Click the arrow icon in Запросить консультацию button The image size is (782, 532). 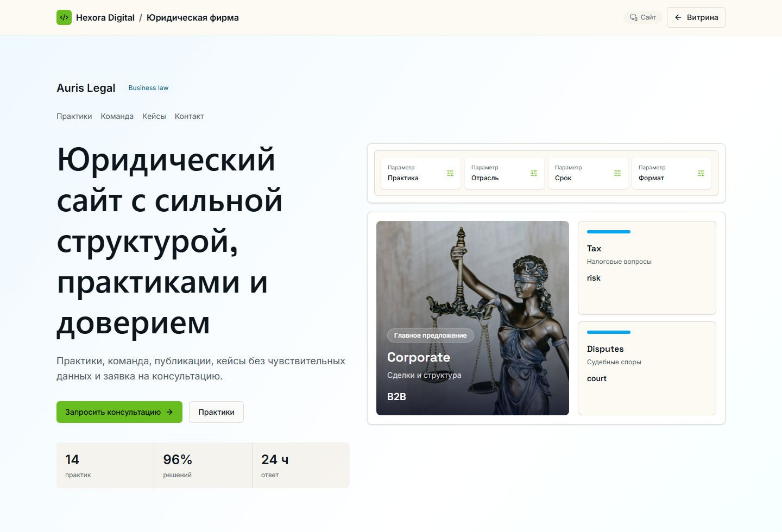[x=169, y=412]
